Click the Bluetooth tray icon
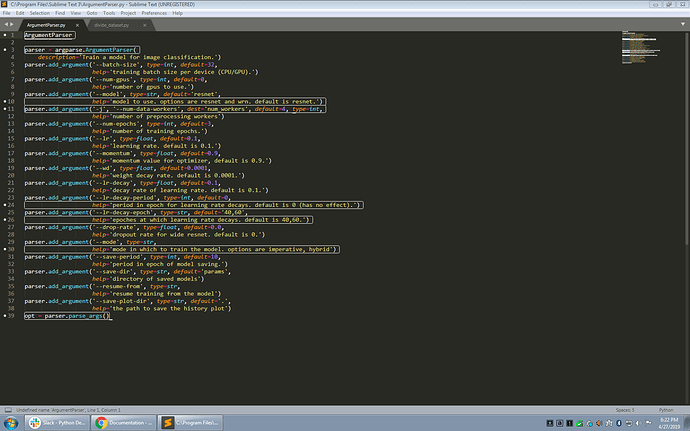Image resolution: width=690 pixels, height=431 pixels. (619, 423)
